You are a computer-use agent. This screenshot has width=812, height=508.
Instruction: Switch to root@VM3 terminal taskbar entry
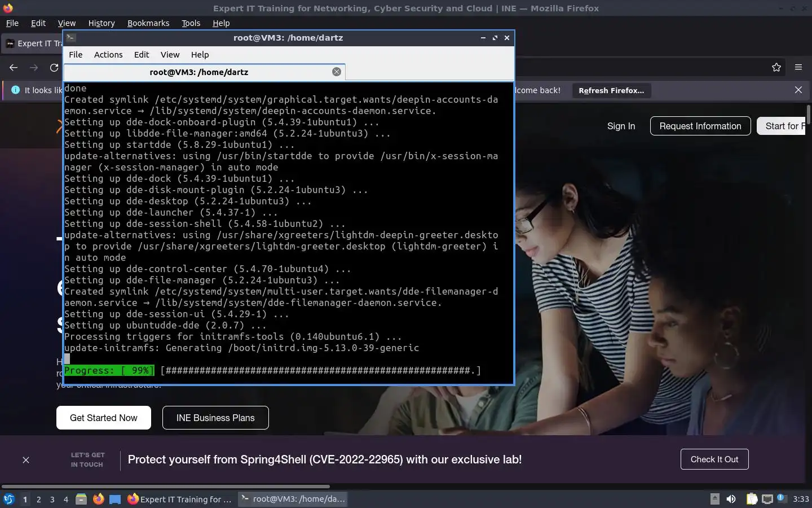292,499
